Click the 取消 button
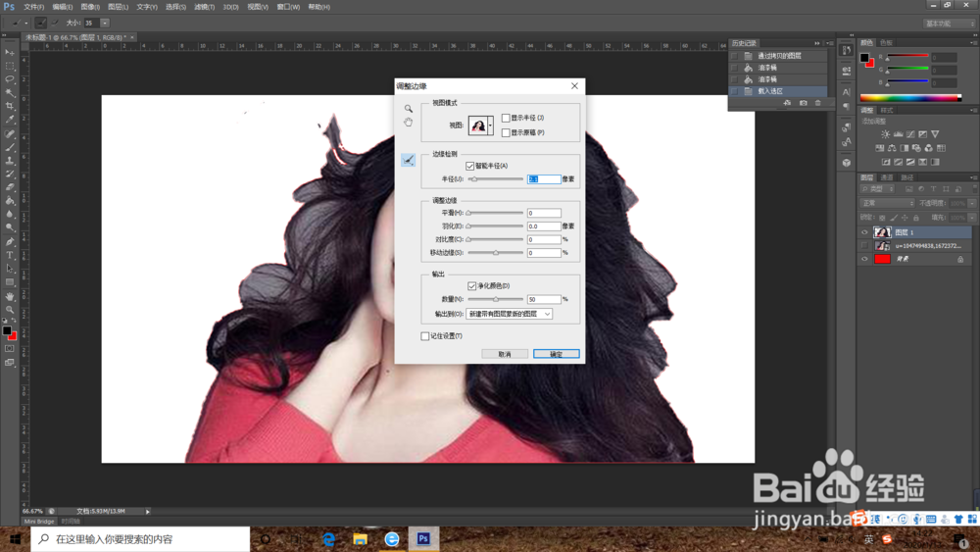980x552 pixels. (x=505, y=354)
